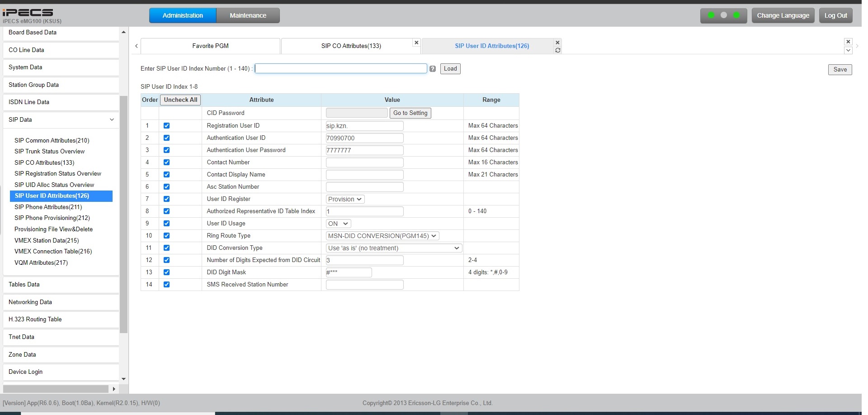868x415 pixels.
Task: Switch to the Maintenance tab
Action: [248, 15]
